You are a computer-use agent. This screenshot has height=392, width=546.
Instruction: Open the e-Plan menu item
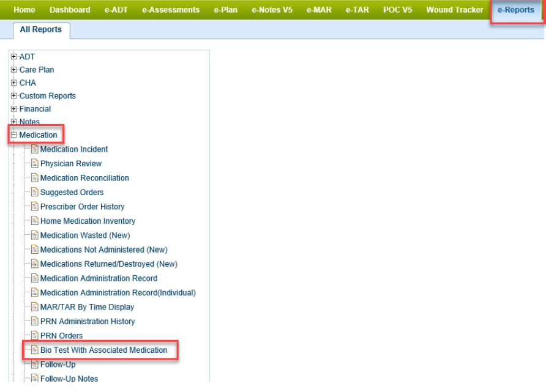[x=226, y=10]
